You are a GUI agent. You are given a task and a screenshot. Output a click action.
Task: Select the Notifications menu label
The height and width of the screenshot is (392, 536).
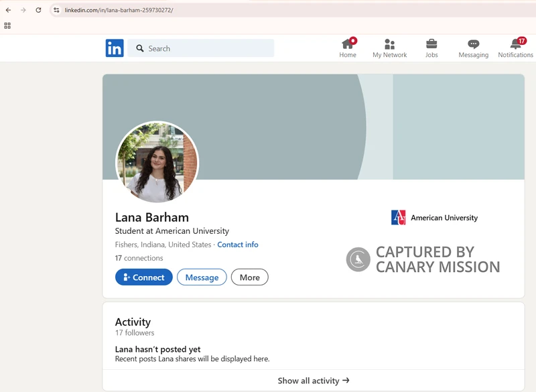(x=515, y=55)
